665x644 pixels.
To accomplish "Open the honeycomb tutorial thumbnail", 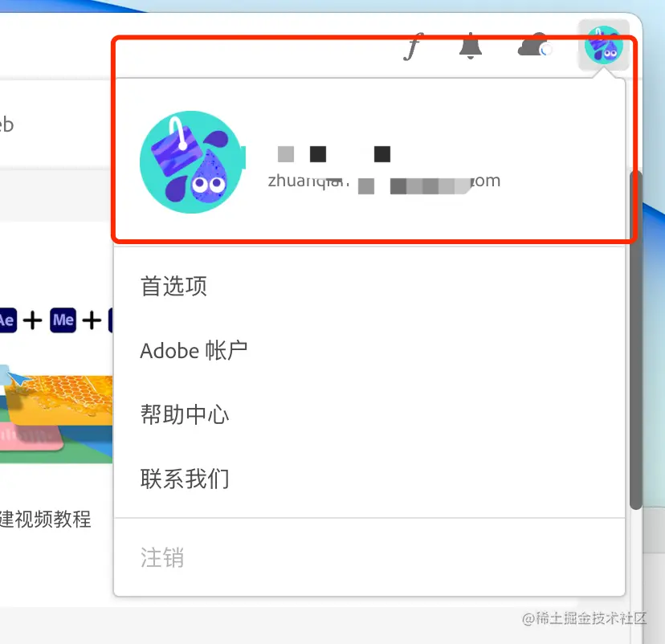I will click(56, 414).
